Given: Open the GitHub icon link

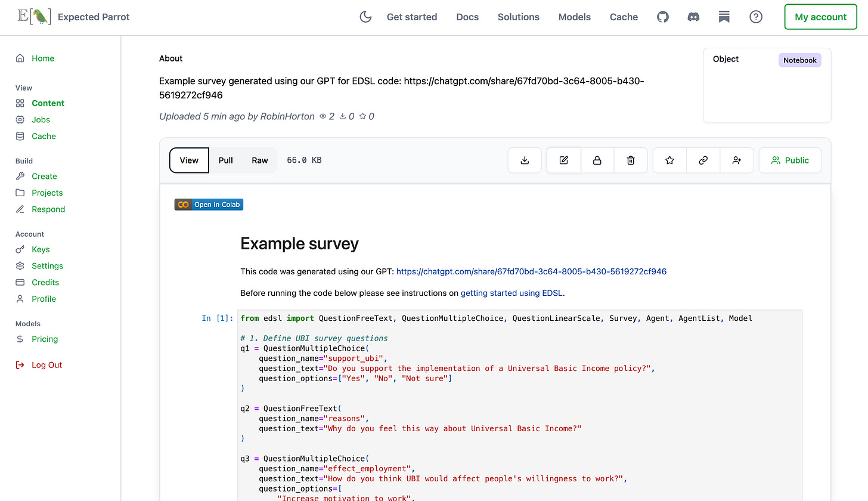Looking at the screenshot, I should pos(663,17).
